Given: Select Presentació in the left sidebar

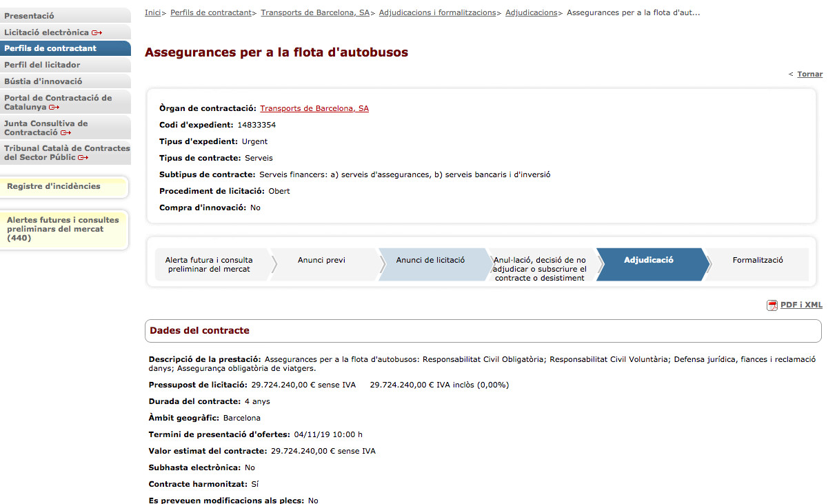Looking at the screenshot, I should pos(29,16).
